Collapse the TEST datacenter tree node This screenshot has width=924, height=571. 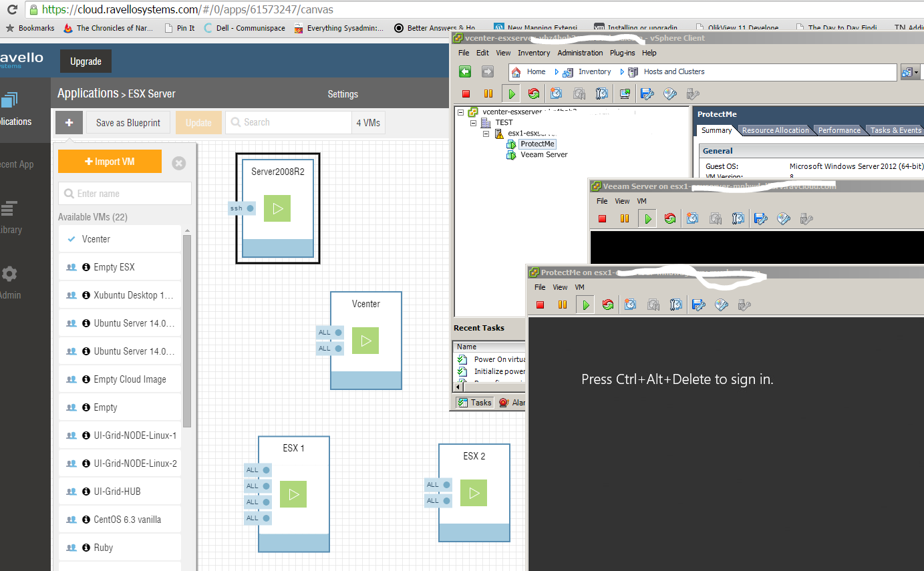[473, 123]
